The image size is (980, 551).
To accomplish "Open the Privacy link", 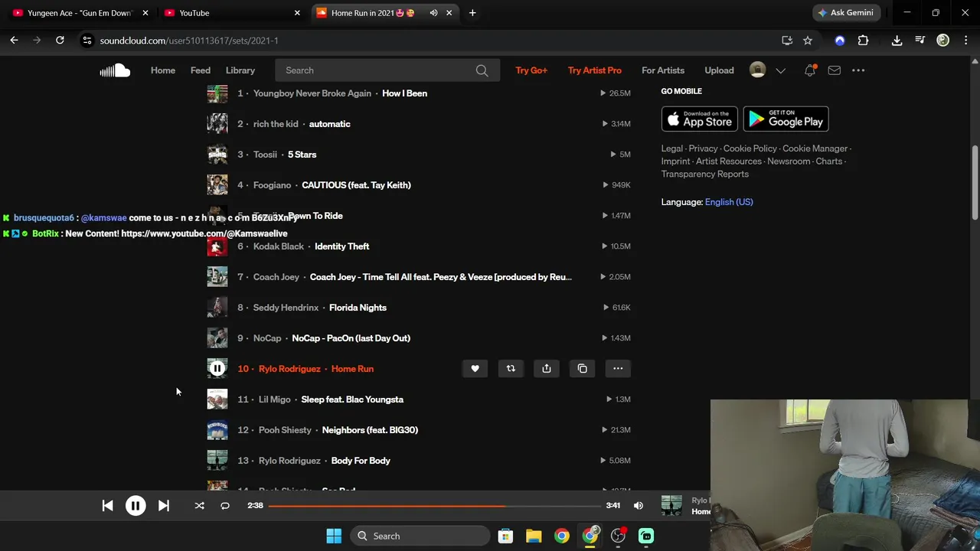I will pyautogui.click(x=703, y=148).
